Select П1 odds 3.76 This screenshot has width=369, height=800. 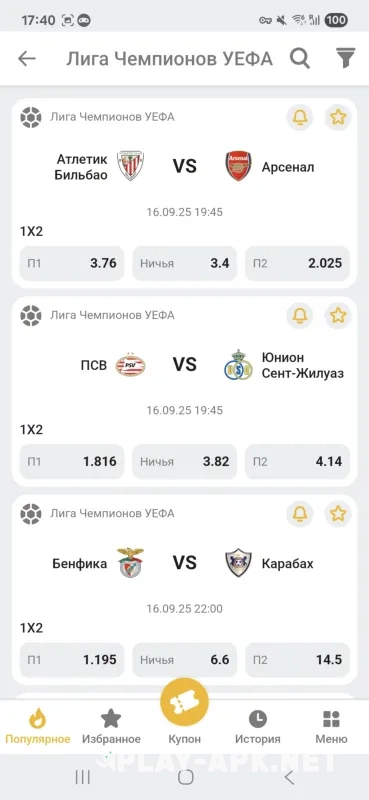[x=72, y=263]
